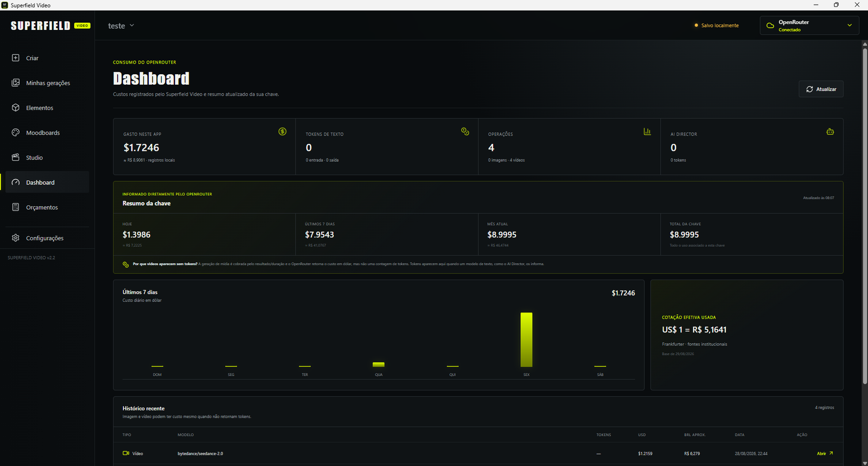Click the Últimos 7 dias value $7.9543
This screenshot has height=466, width=868.
(320, 234)
